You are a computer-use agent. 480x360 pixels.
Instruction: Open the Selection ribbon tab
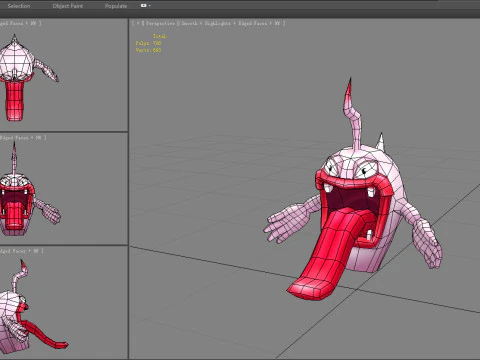(x=19, y=6)
